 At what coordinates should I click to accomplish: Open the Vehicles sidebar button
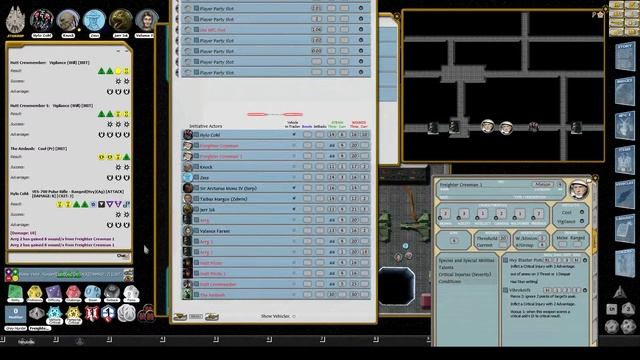[625, 195]
